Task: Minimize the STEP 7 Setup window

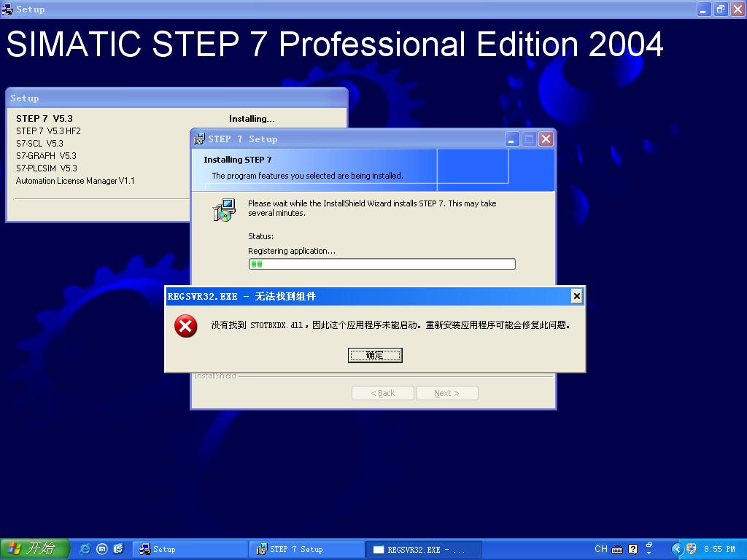Action: point(512,139)
